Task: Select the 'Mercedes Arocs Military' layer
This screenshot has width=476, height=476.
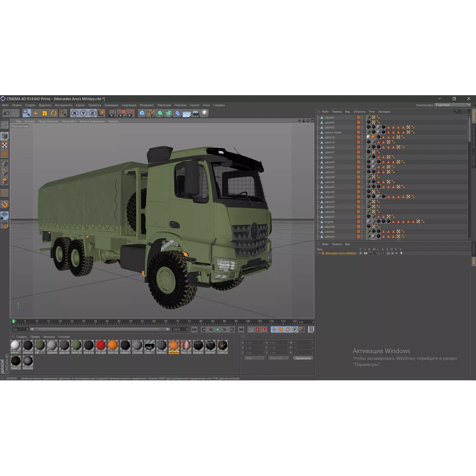Action: [x=341, y=253]
